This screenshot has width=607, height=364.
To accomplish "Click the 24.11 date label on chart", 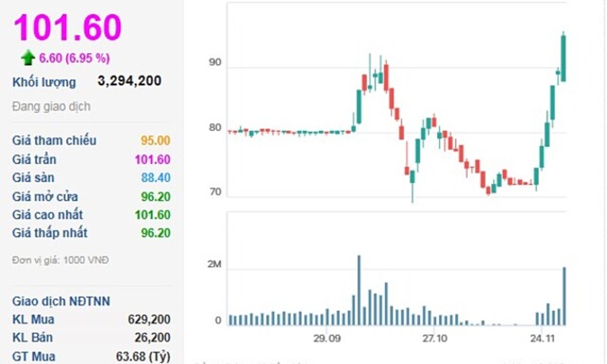I will (542, 338).
